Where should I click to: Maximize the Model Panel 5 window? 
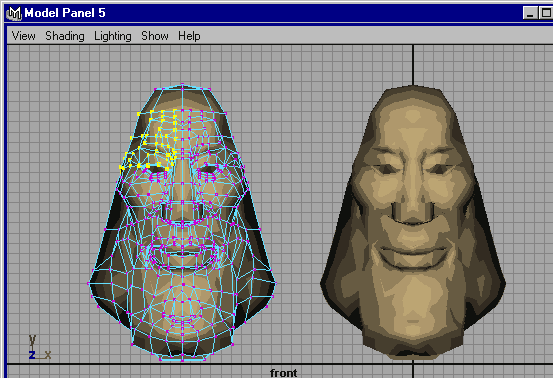546,13
